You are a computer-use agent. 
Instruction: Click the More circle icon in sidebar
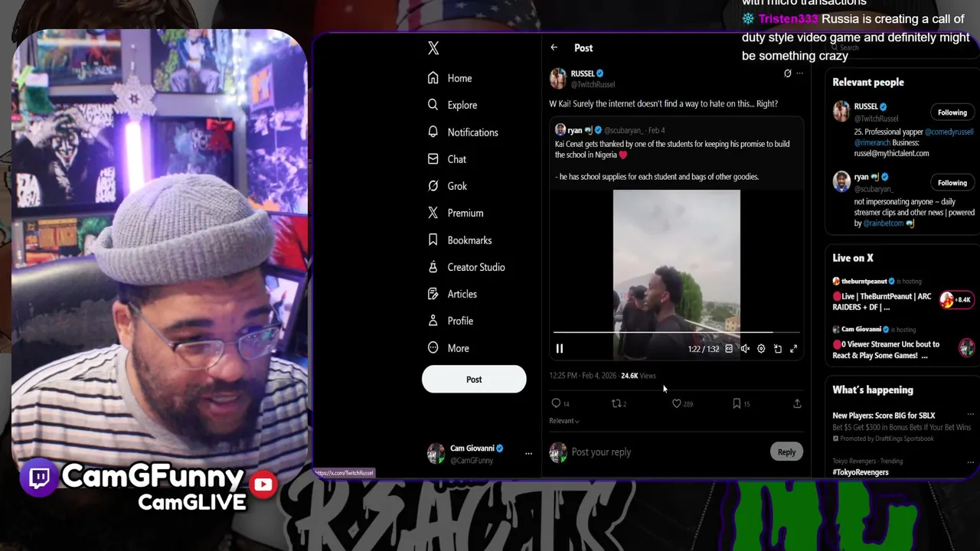[433, 348]
